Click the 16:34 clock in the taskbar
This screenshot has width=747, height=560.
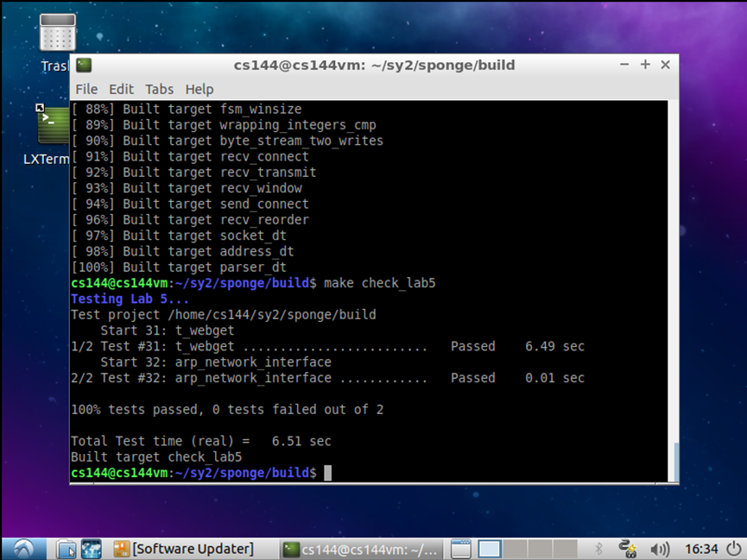pos(703,549)
